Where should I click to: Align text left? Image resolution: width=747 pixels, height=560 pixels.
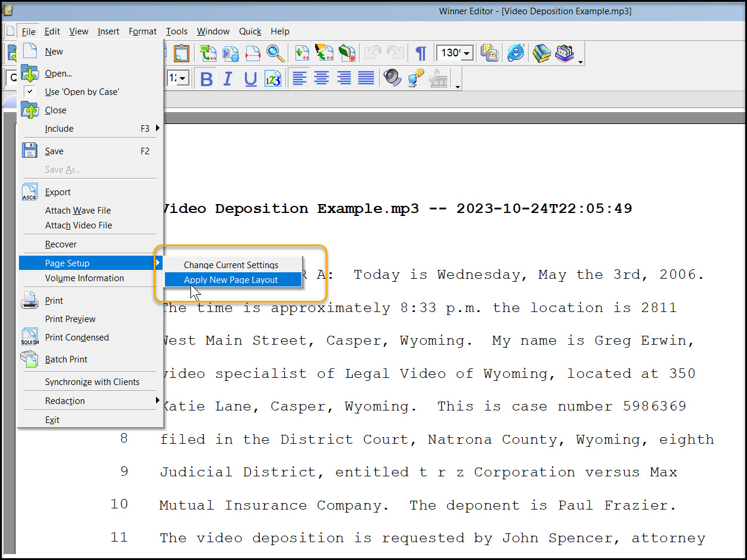click(300, 78)
